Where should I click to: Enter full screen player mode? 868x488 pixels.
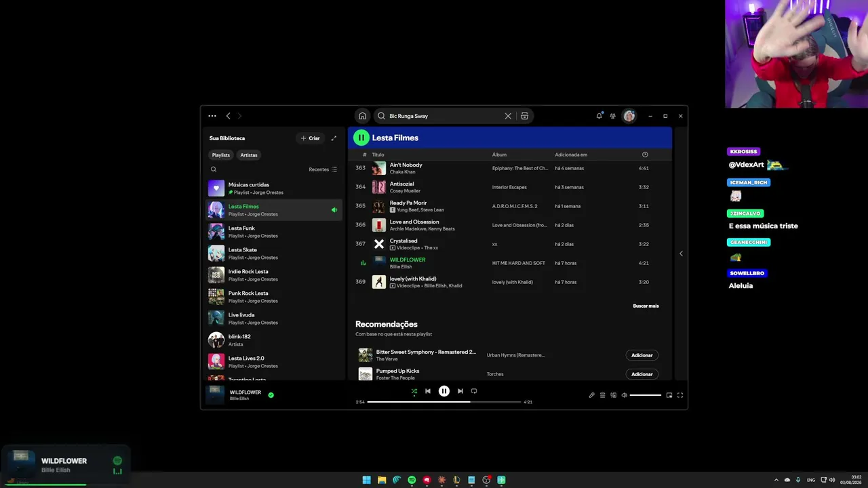680,395
